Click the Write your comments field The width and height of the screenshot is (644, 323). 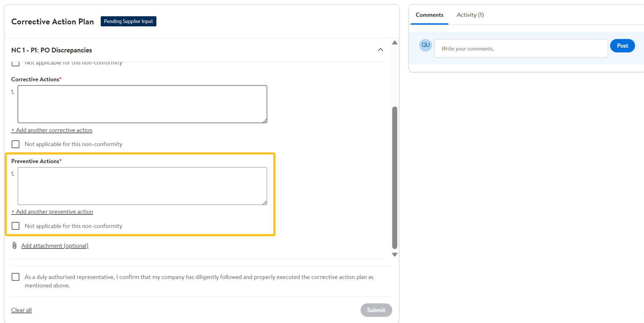point(521,48)
